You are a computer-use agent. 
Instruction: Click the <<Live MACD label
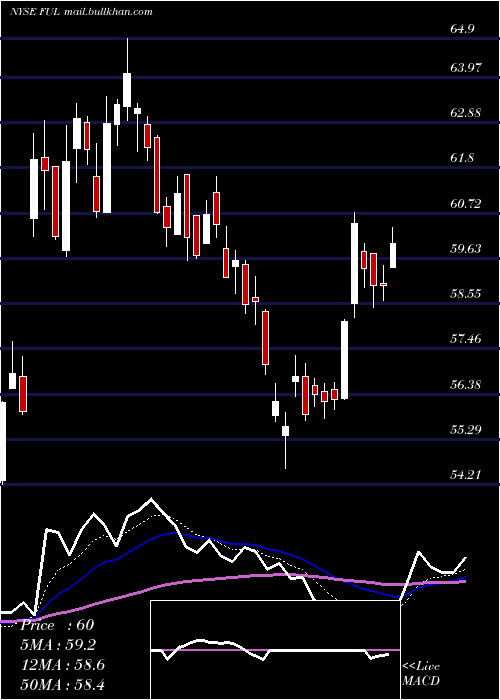pos(421,673)
